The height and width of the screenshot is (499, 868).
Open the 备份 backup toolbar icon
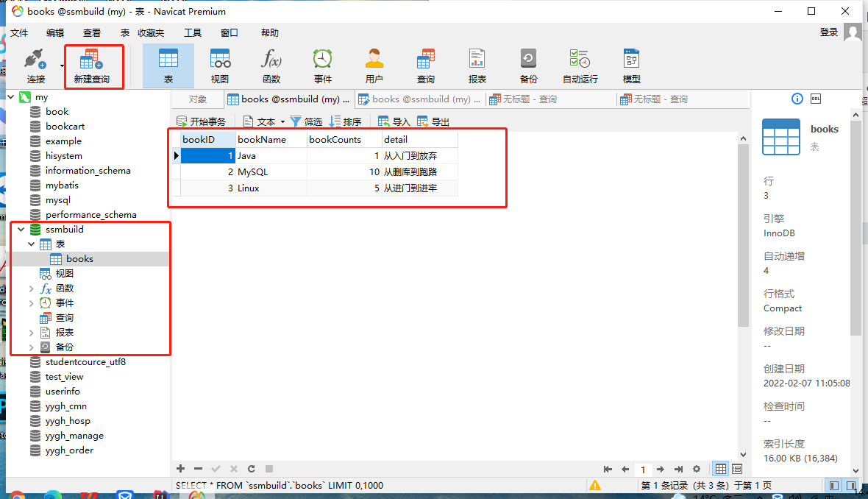click(x=529, y=66)
